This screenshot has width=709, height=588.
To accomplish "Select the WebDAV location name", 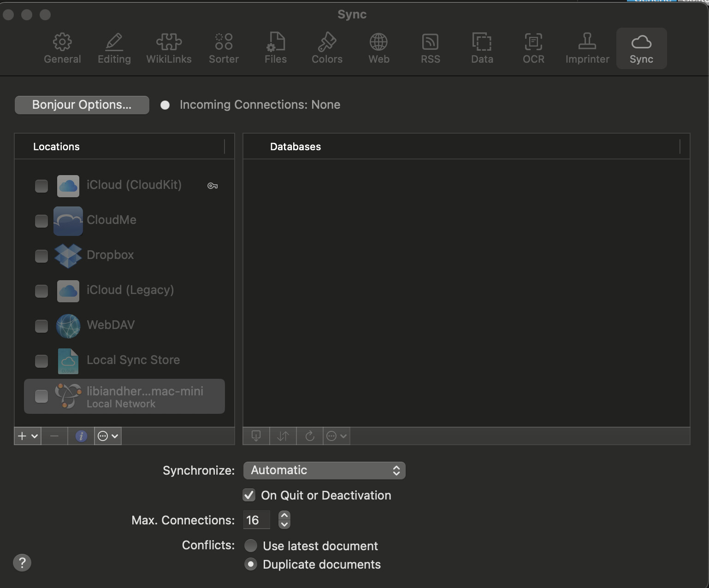I will (111, 325).
